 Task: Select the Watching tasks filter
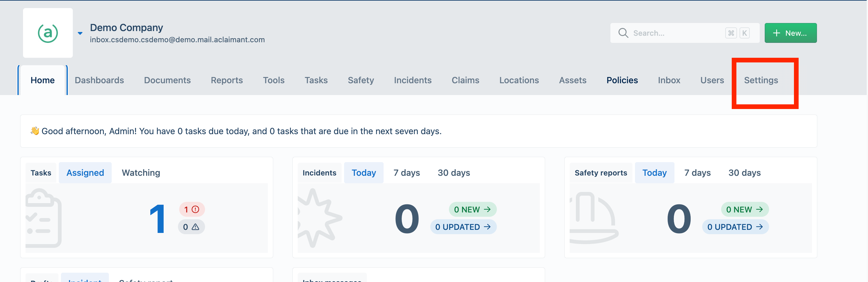(141, 173)
